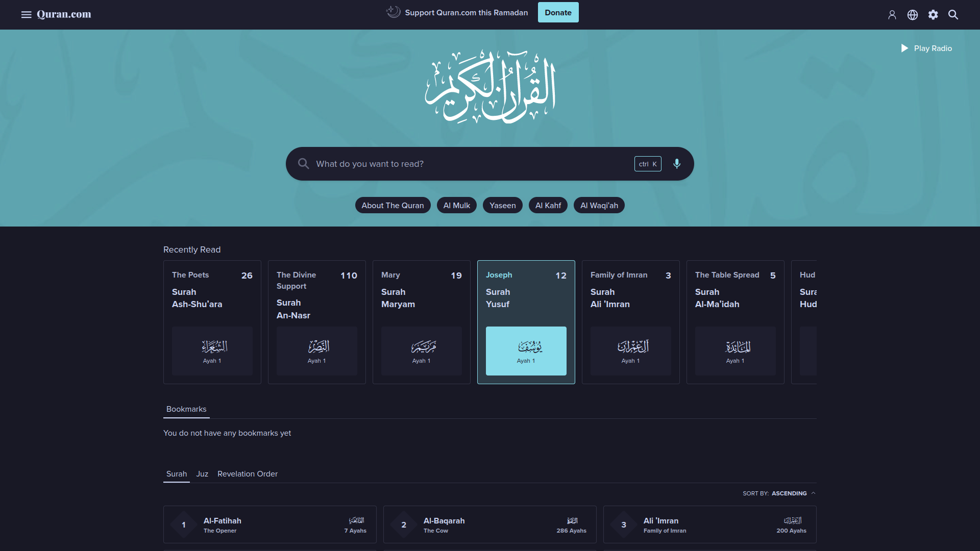Activate voice search microphone icon
This screenshot has height=551, width=980.
(677, 164)
